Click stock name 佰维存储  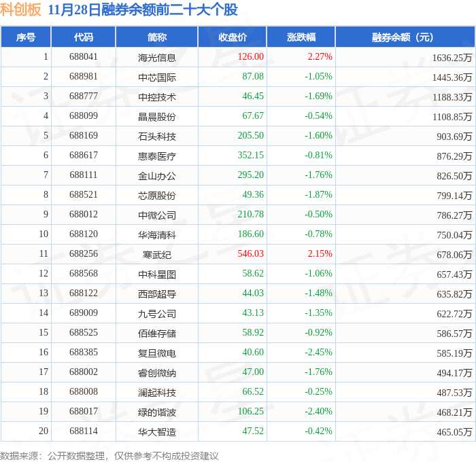coord(157,334)
